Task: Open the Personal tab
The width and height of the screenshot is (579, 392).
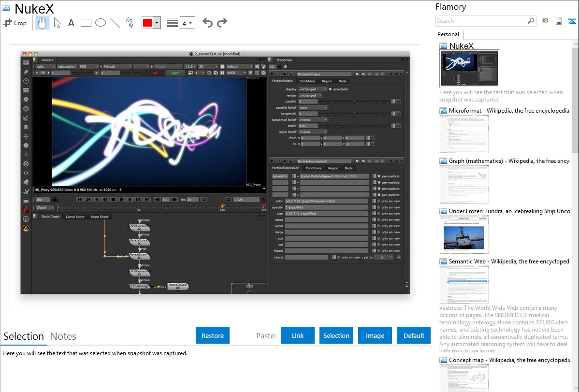Action: [449, 34]
